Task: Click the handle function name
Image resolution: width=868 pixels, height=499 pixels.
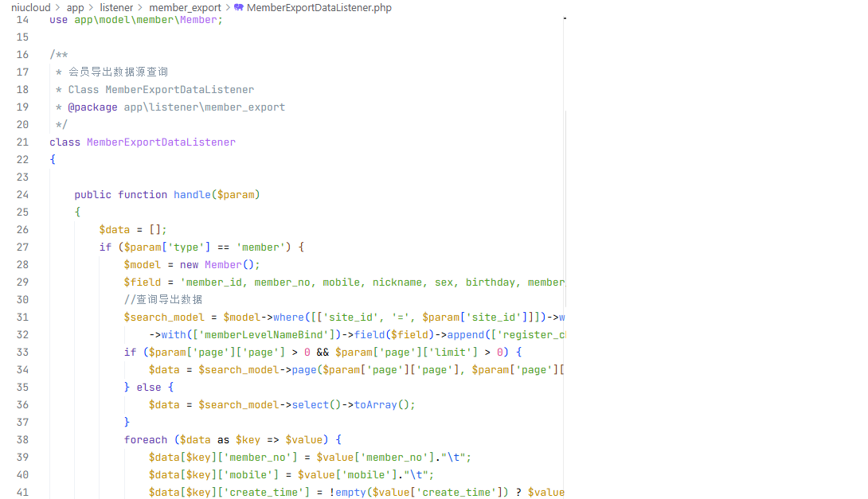Action: click(192, 195)
